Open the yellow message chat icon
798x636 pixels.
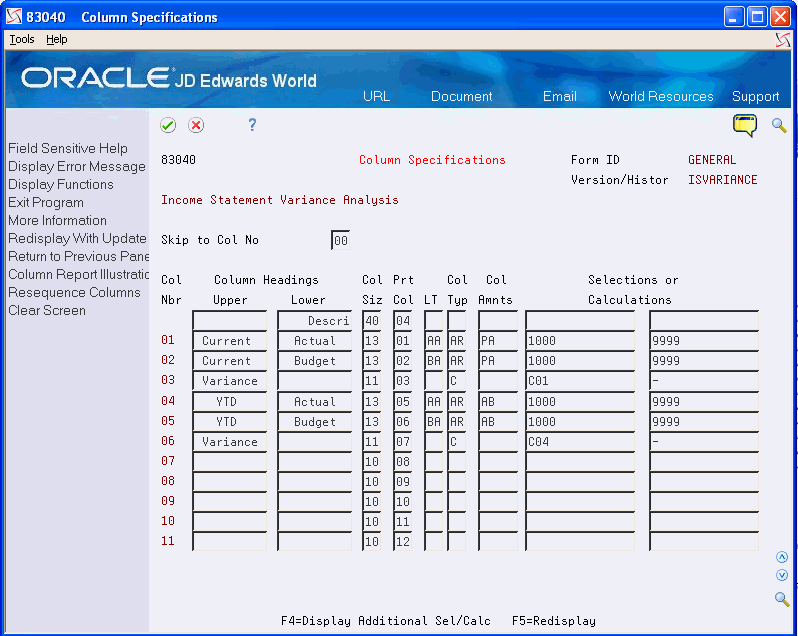tap(745, 125)
